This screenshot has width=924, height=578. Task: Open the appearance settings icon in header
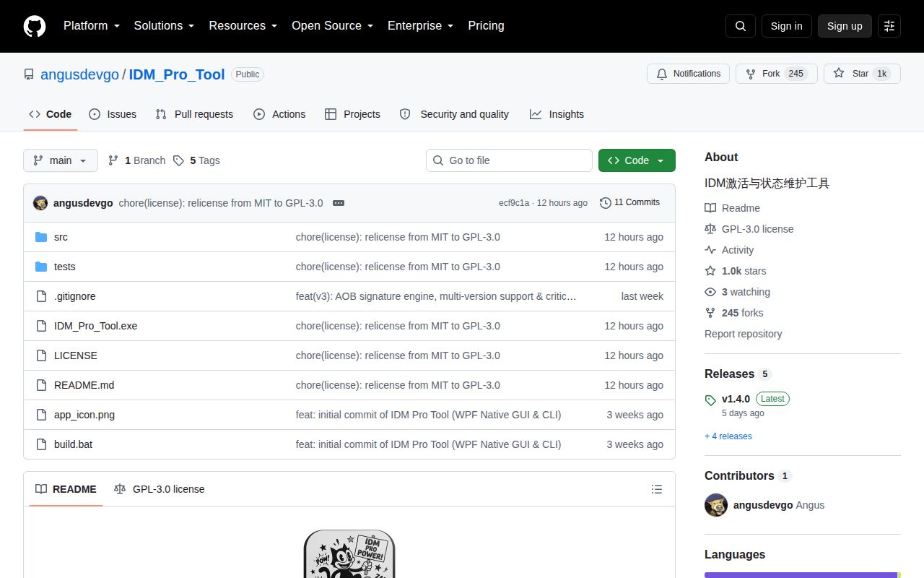pos(889,26)
